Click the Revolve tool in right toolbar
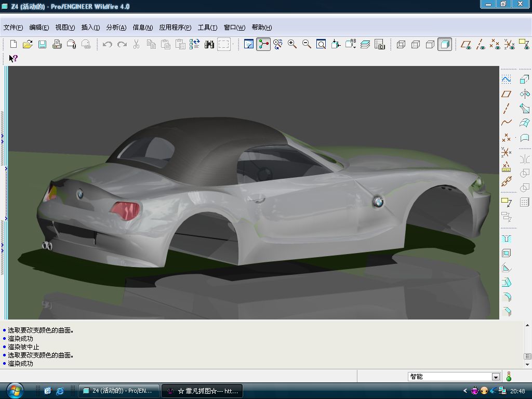The height and width of the screenshot is (399, 532). (x=525, y=94)
